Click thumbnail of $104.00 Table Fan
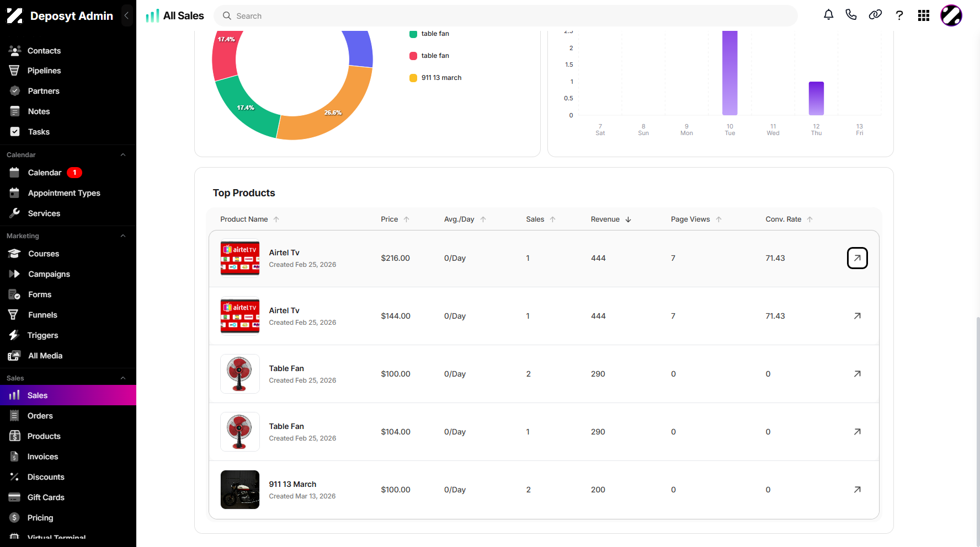This screenshot has width=980, height=547. [x=240, y=432]
